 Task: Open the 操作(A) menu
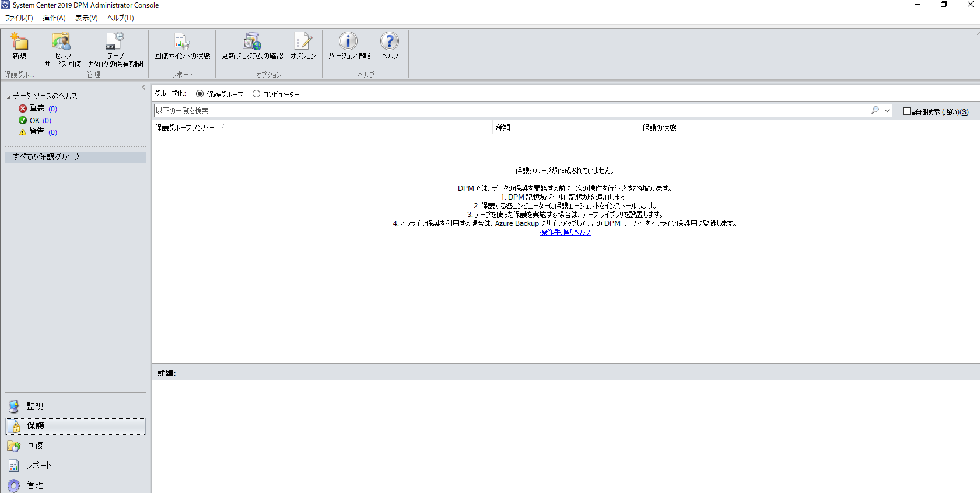[54, 18]
